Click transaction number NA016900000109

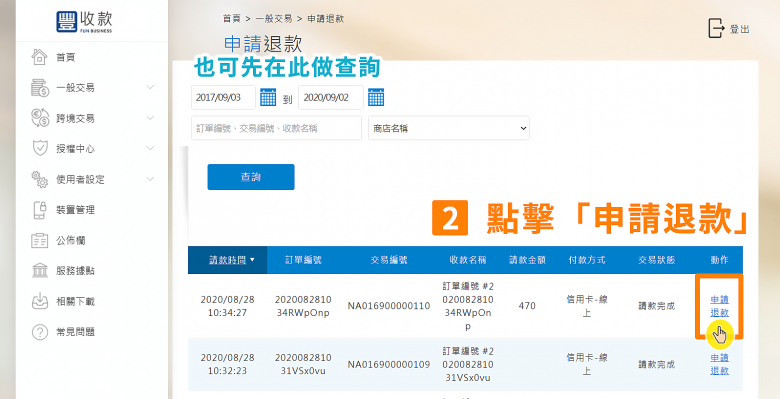(x=389, y=364)
